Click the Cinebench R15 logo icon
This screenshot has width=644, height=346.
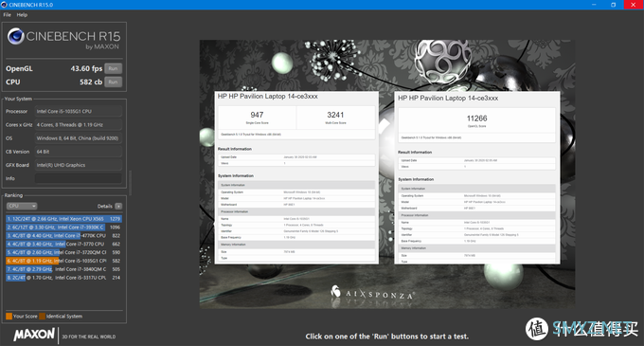(15, 36)
